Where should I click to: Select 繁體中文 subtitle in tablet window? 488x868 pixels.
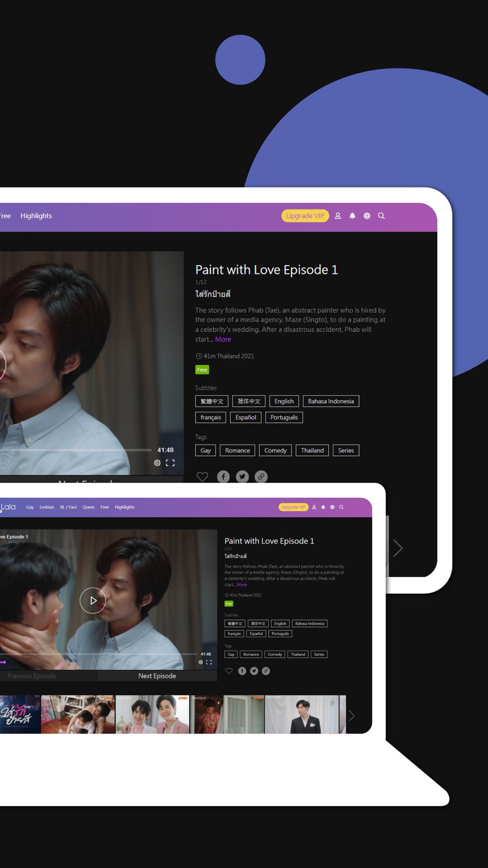pyautogui.click(x=212, y=401)
